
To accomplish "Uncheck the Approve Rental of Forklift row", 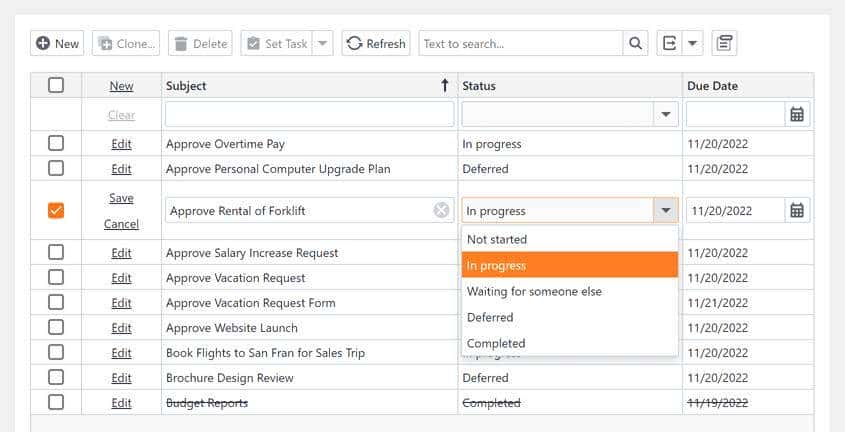I will pyautogui.click(x=56, y=211).
